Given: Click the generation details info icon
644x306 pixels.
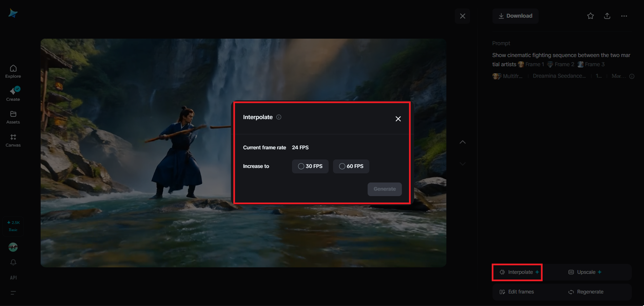Looking at the screenshot, I should coord(632,76).
